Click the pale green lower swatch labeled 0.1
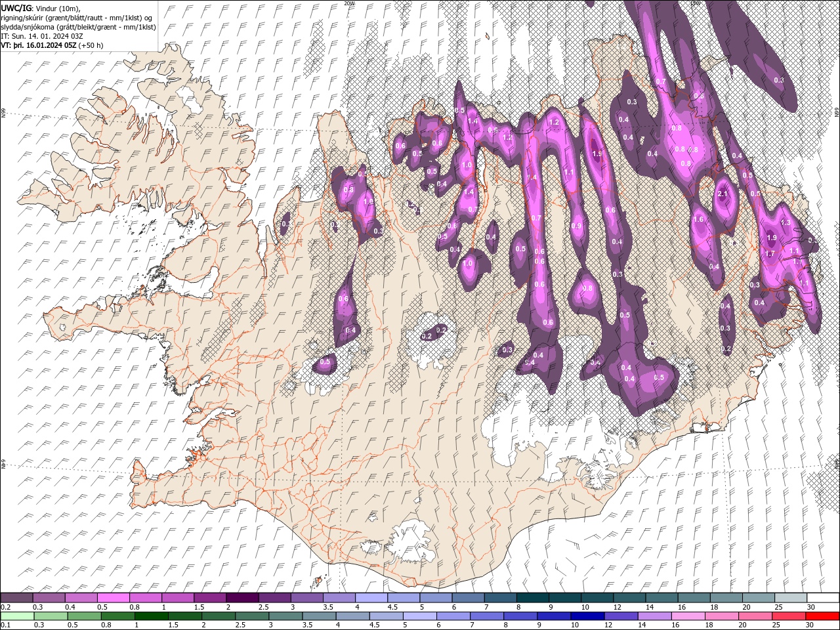 pos(18,616)
